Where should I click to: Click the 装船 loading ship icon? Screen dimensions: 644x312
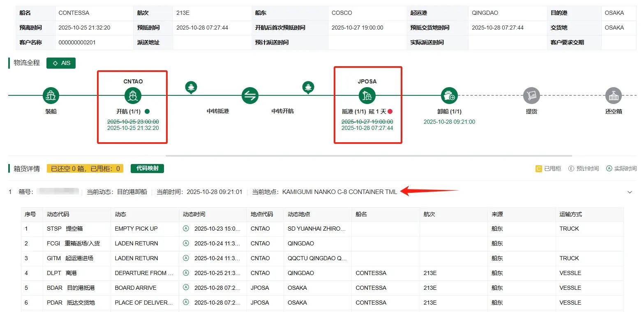[51, 96]
